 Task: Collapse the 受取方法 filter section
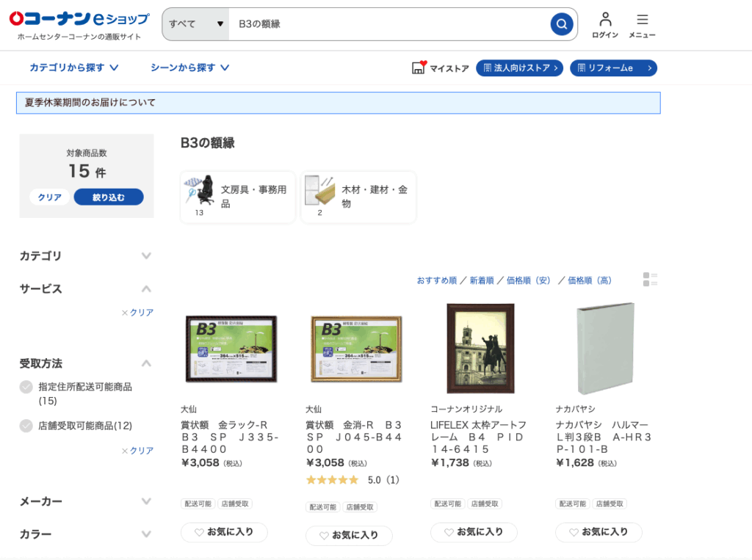tap(146, 363)
